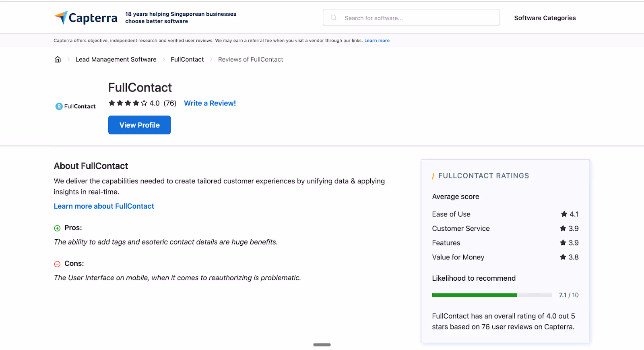Open the Learn more referral link

pyautogui.click(x=377, y=41)
